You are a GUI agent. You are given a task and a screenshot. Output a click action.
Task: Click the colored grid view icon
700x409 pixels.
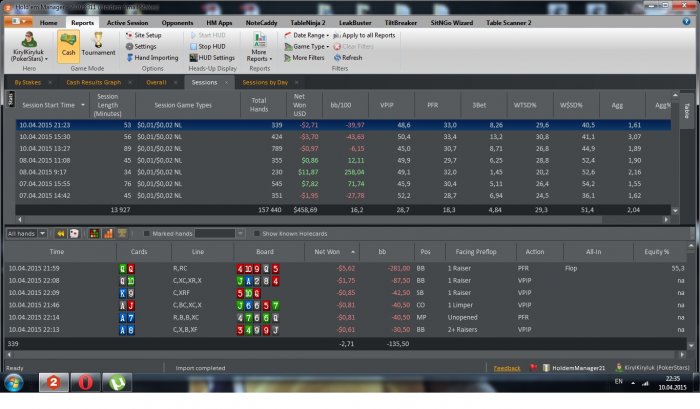tap(94, 234)
